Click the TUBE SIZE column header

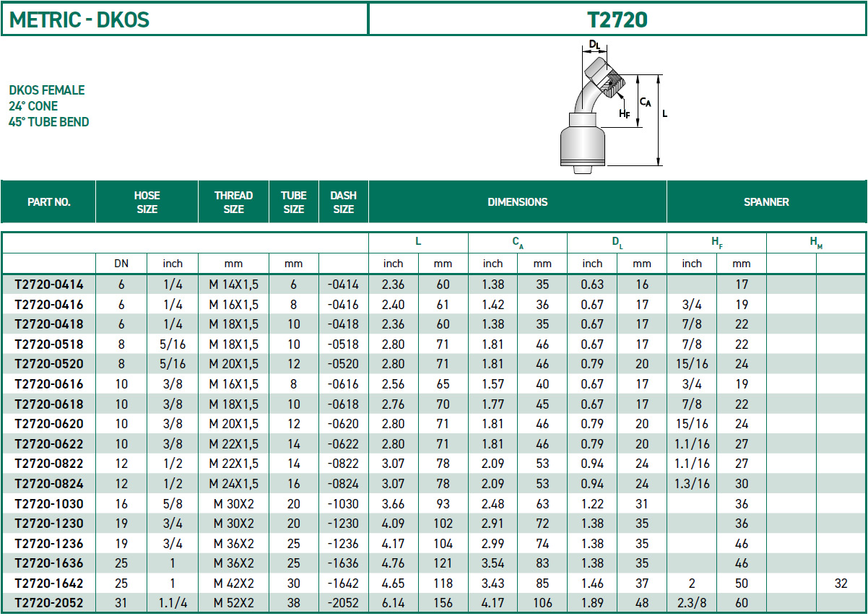[x=294, y=202]
